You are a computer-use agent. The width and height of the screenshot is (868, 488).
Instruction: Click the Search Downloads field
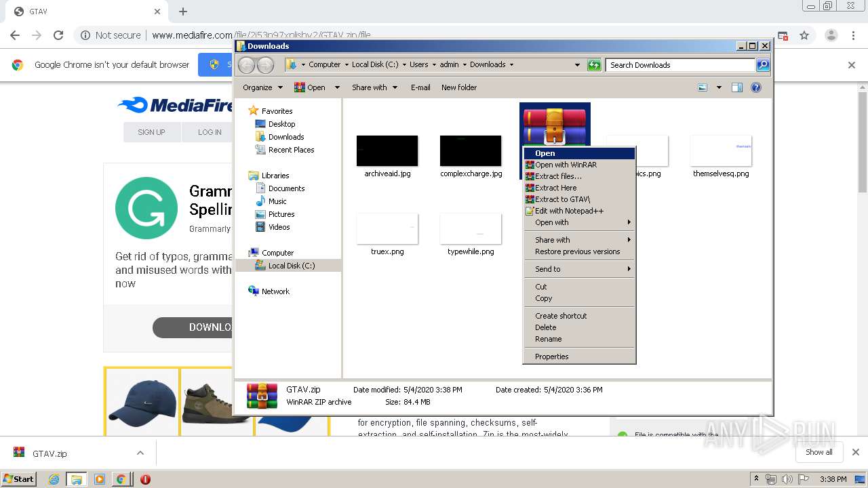point(680,65)
